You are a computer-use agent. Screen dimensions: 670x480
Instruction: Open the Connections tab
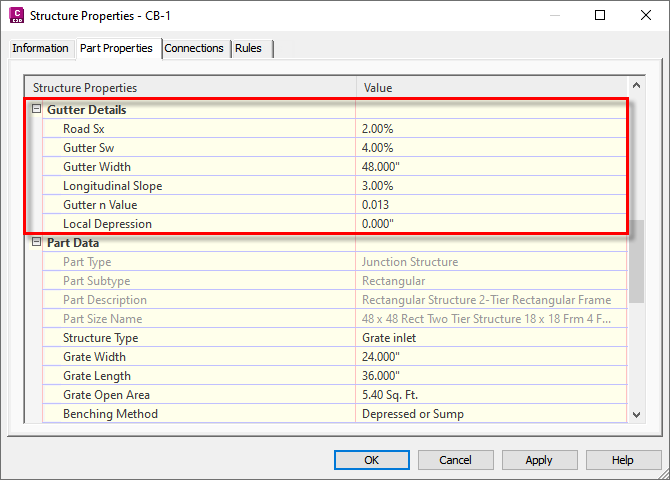coord(194,48)
